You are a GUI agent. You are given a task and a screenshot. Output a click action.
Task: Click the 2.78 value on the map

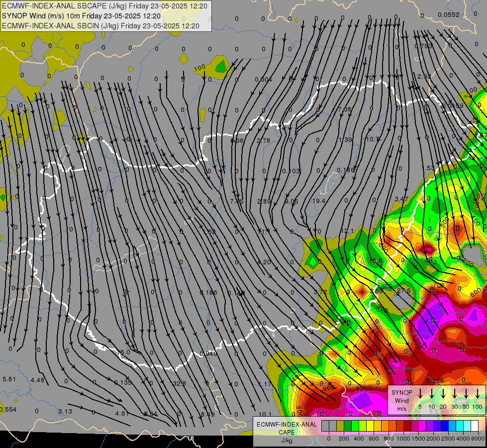pos(263,140)
